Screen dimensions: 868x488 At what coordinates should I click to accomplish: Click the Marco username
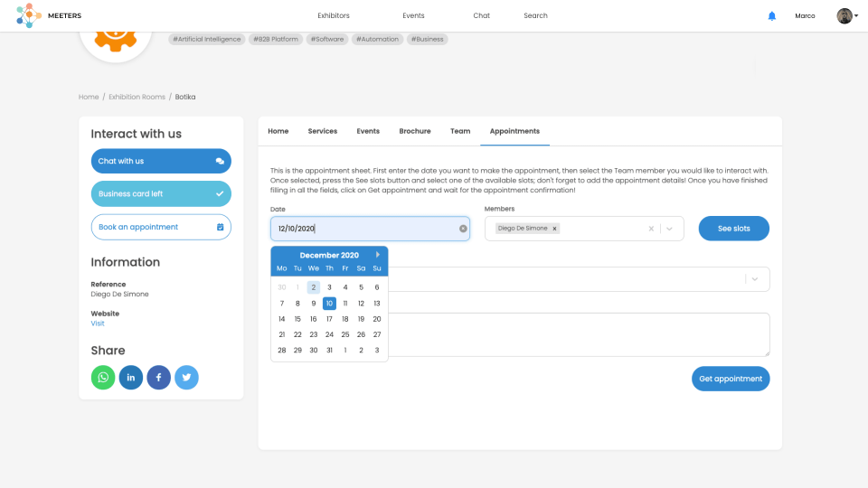805,15
